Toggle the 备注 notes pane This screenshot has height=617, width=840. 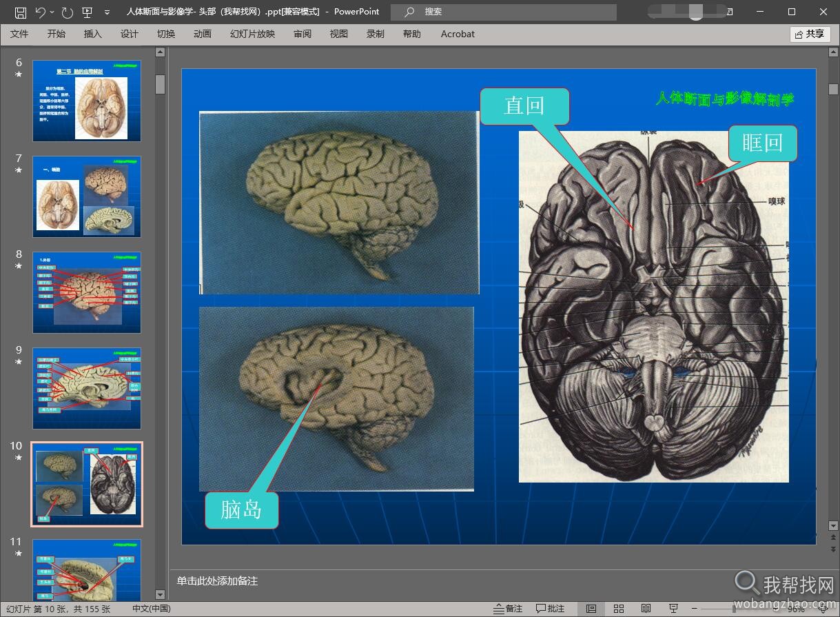[x=509, y=609]
